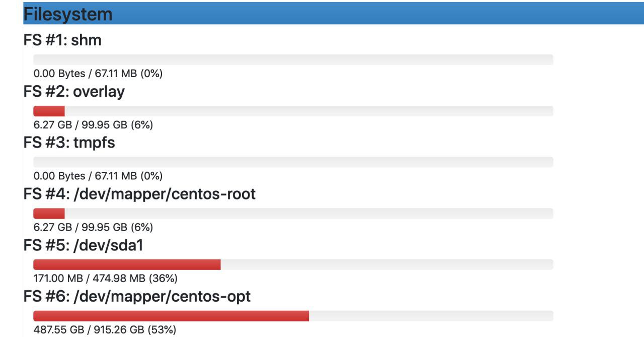This screenshot has width=644, height=337.
Task: Select the FS #1: shm heading
Action: (62, 40)
